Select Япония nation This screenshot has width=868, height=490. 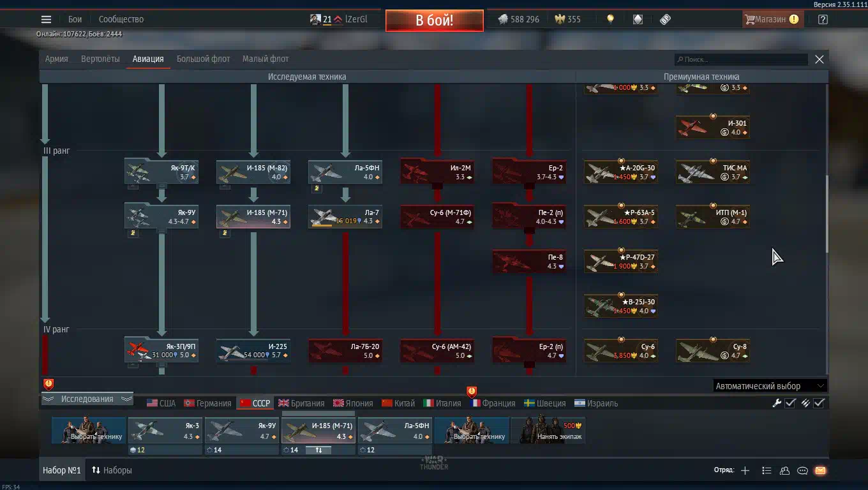click(x=352, y=403)
